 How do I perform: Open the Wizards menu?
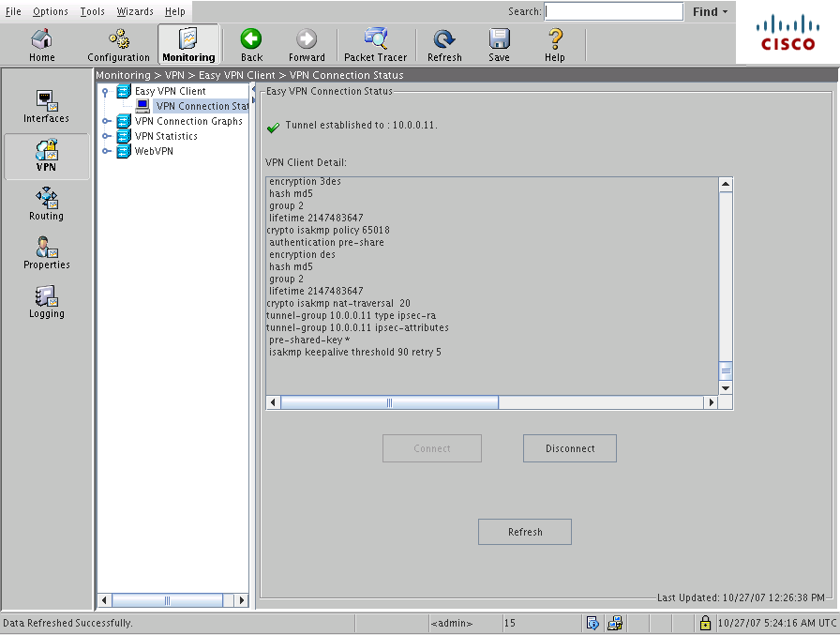tap(135, 11)
